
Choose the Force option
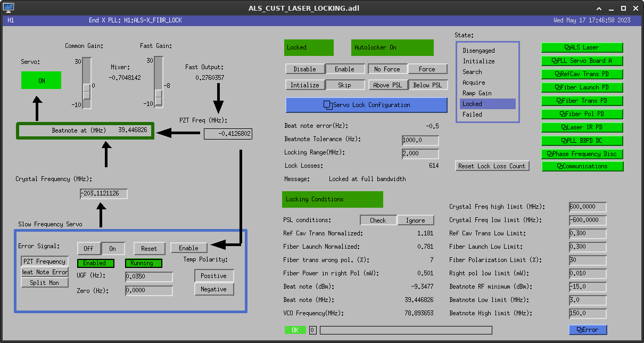(427, 69)
